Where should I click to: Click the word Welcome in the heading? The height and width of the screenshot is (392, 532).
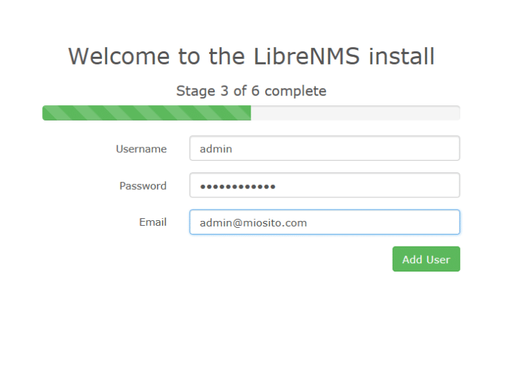tap(119, 56)
